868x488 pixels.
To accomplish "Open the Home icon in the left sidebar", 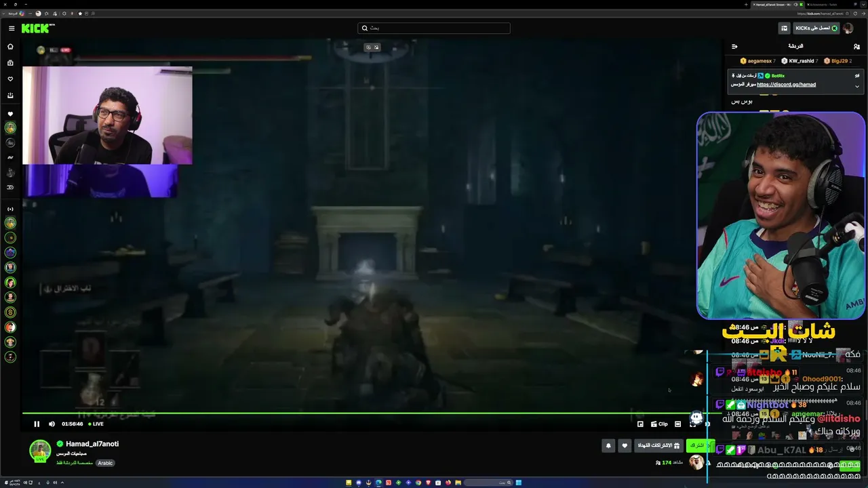I will [x=10, y=47].
